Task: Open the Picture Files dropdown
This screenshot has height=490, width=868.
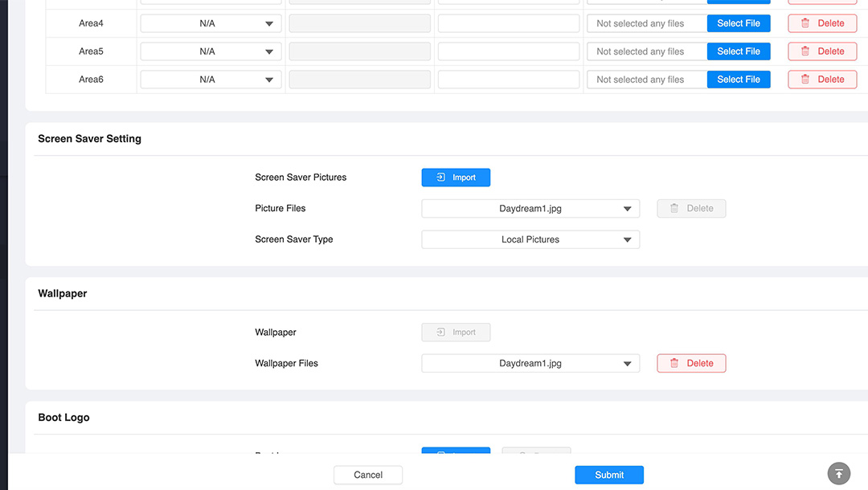Action: 530,209
